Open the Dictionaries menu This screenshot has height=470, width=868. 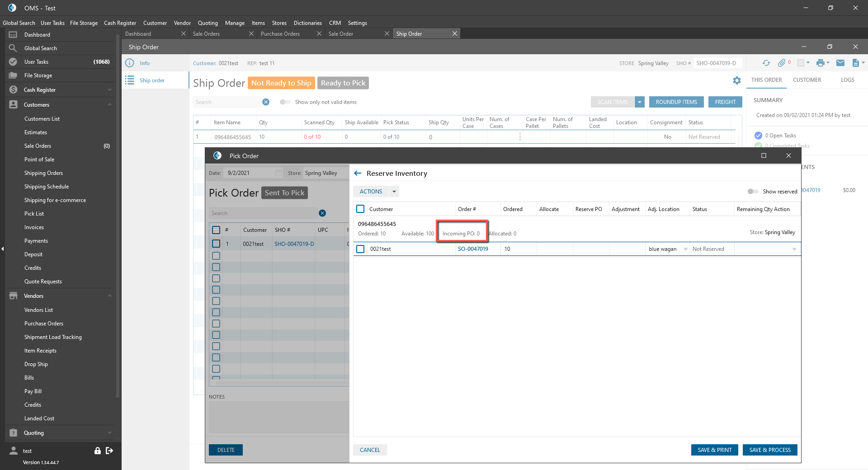pos(308,23)
